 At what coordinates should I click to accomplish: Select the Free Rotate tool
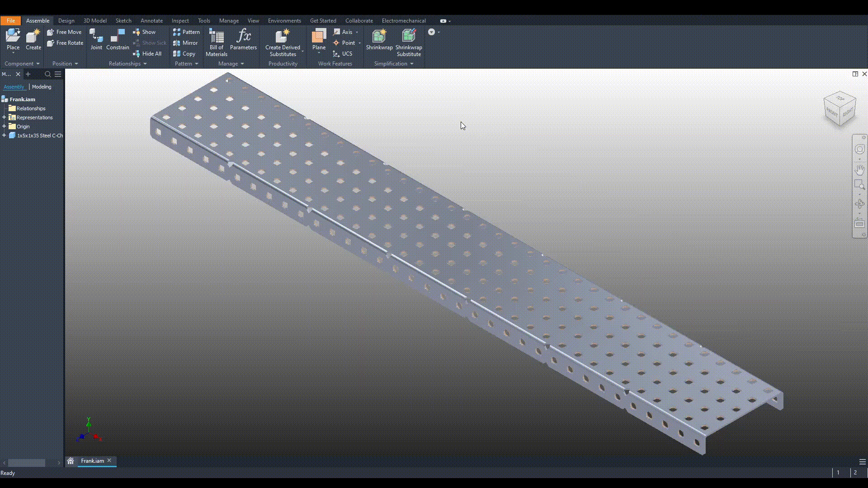[x=65, y=43]
